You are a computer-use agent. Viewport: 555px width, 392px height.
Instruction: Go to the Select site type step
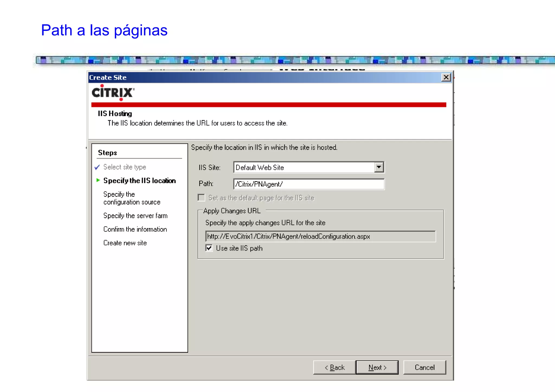(125, 167)
